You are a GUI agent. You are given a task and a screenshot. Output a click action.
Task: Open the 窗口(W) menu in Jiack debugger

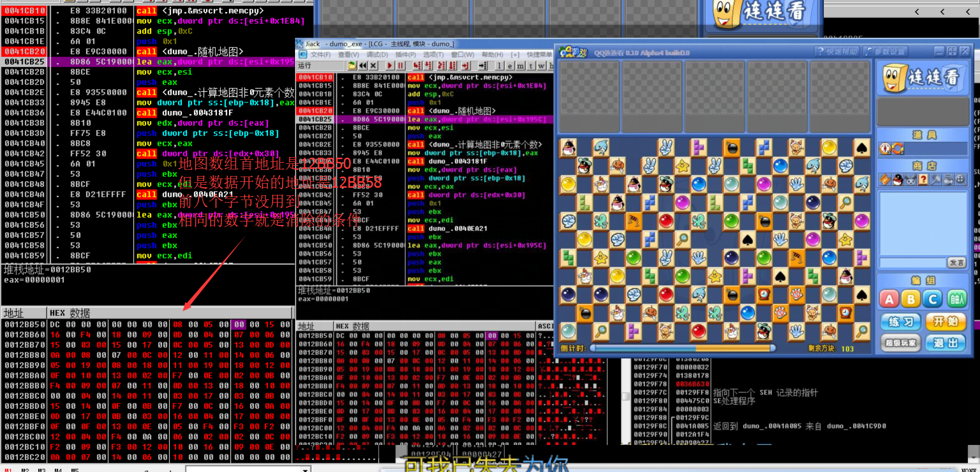point(462,55)
